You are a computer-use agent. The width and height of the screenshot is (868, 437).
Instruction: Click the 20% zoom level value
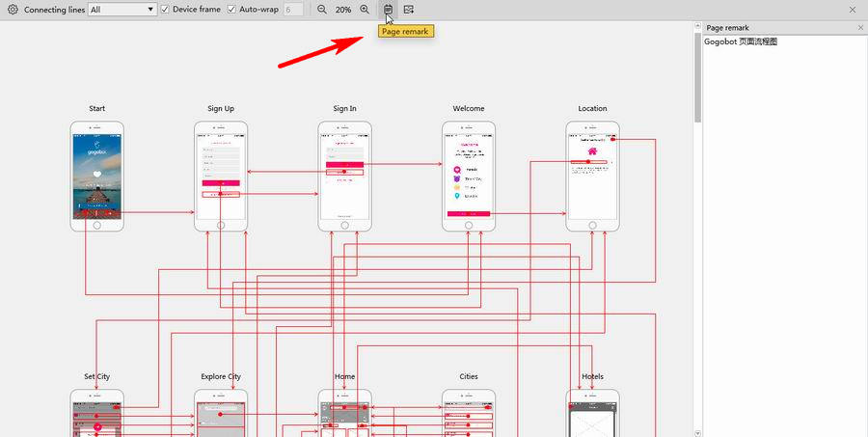[343, 10]
